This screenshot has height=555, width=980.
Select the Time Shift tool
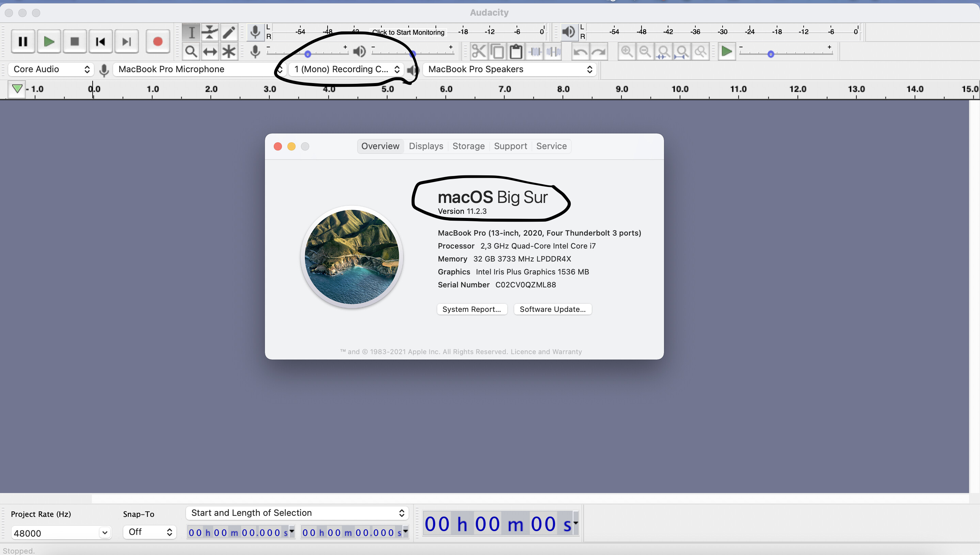pyautogui.click(x=210, y=51)
